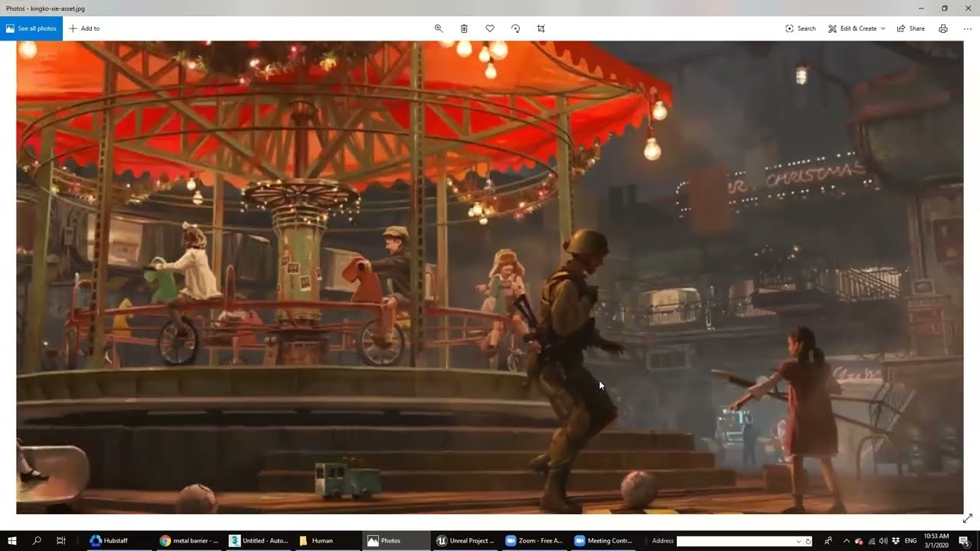This screenshot has height=551, width=980.
Task: Click the taskbar Address input field
Action: pyautogui.click(x=735, y=541)
